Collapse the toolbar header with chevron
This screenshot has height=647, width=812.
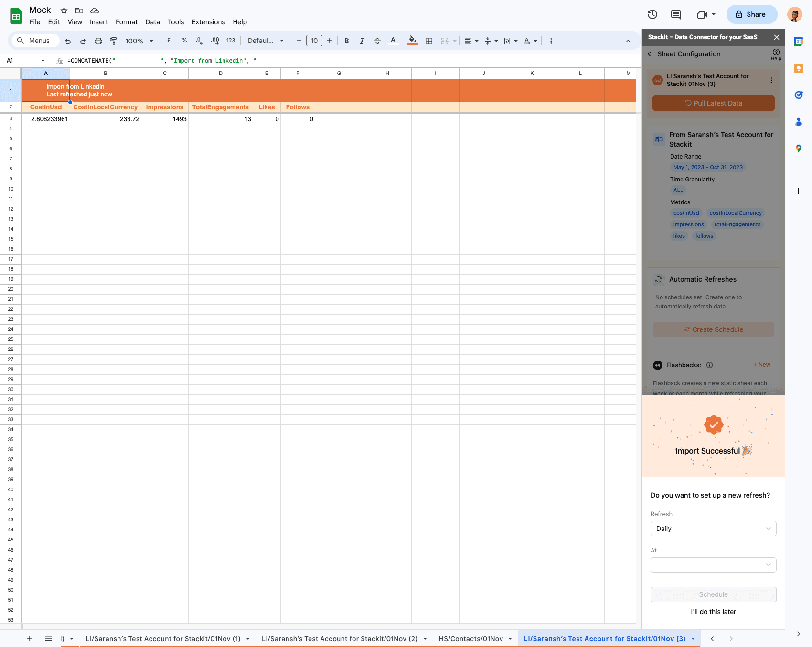point(628,41)
